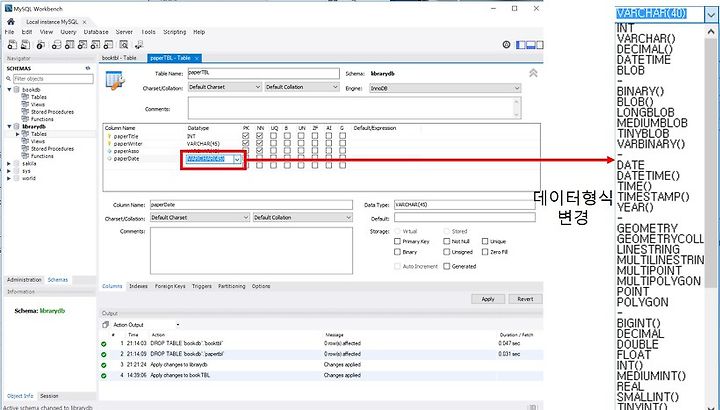The height and width of the screenshot is (410, 720).
Task: Open the Database menu
Action: click(x=96, y=32)
